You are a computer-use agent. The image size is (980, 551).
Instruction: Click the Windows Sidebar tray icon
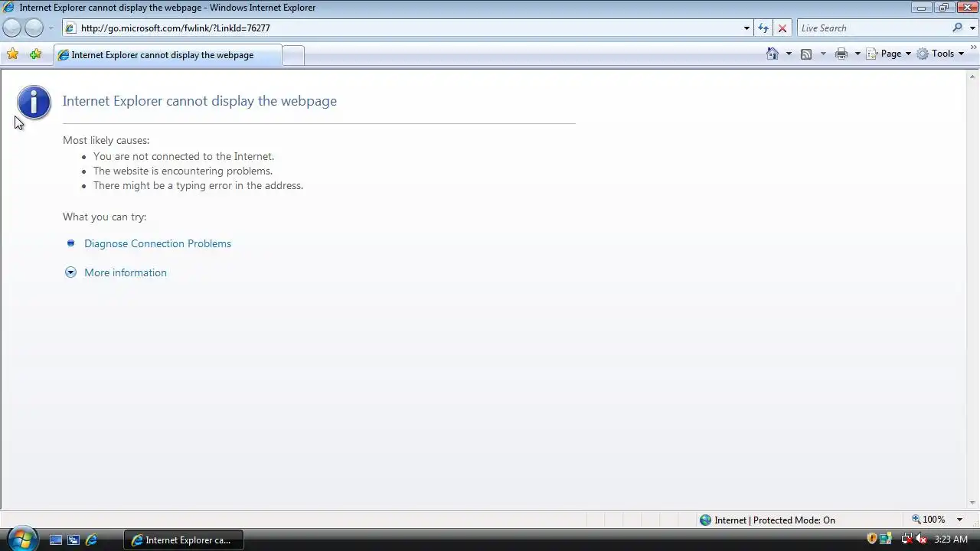tap(886, 539)
